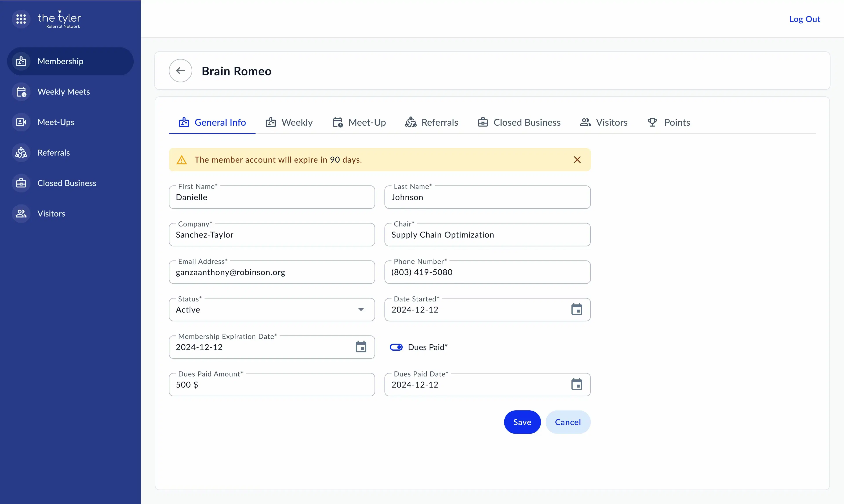Switch to the Points tab
The image size is (844, 504).
pyautogui.click(x=669, y=122)
